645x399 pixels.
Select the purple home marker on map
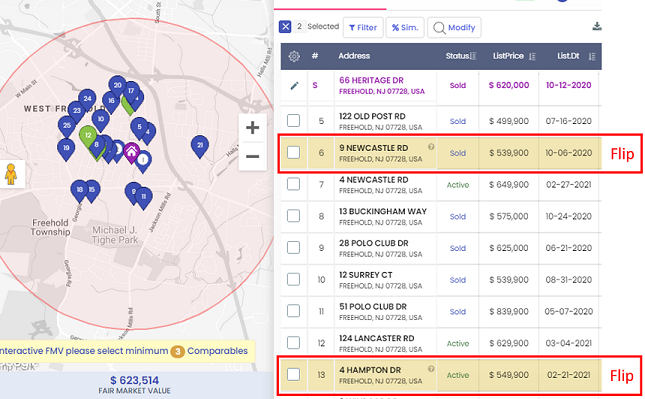132,153
